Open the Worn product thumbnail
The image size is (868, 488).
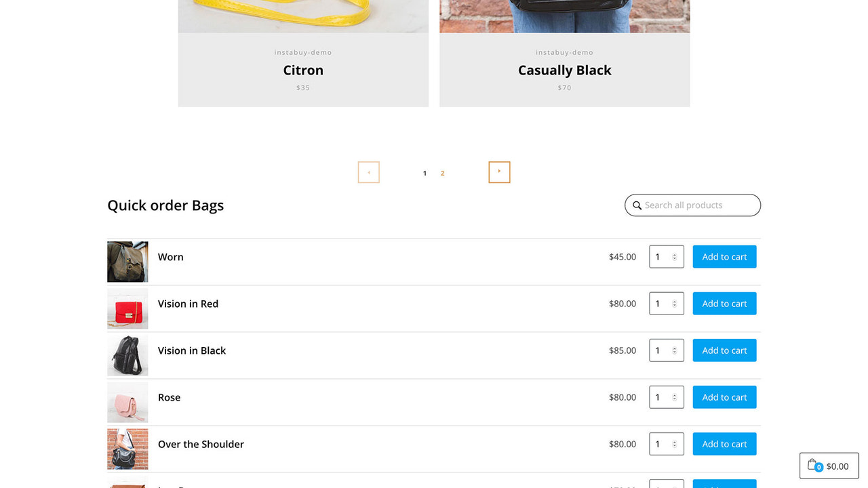[127, 261]
